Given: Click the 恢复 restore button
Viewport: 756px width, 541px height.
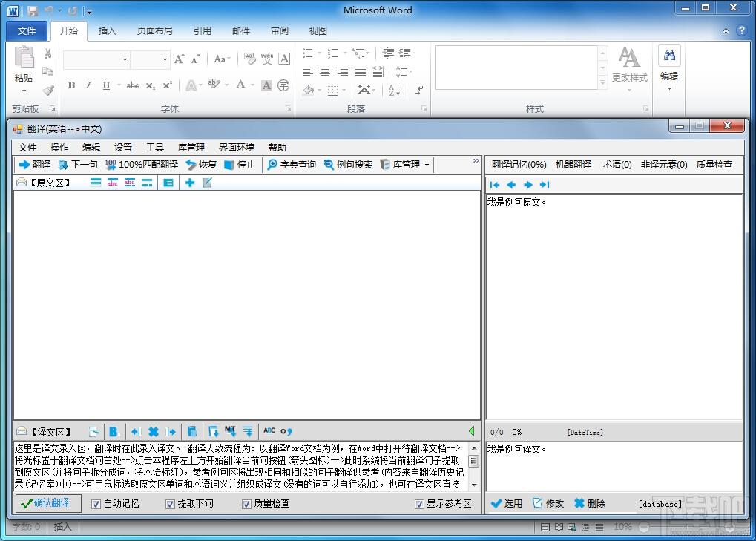Looking at the screenshot, I should [x=202, y=165].
